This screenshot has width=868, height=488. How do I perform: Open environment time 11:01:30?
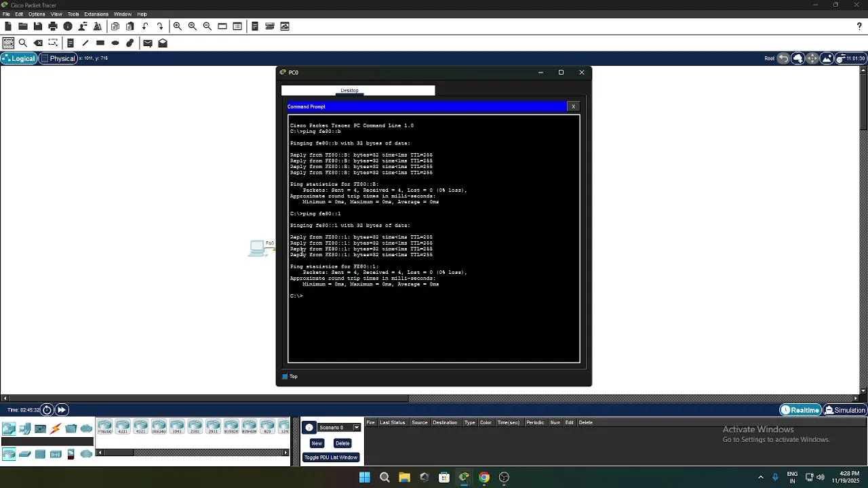pyautogui.click(x=850, y=58)
